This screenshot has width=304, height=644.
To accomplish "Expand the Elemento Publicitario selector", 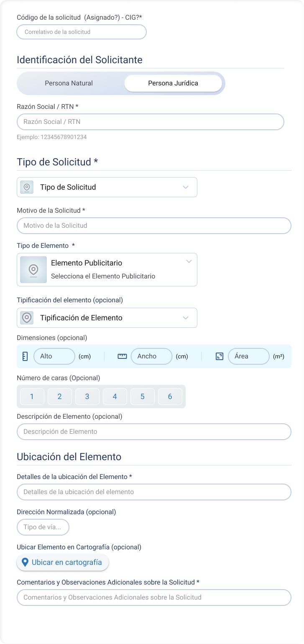I will 188,261.
